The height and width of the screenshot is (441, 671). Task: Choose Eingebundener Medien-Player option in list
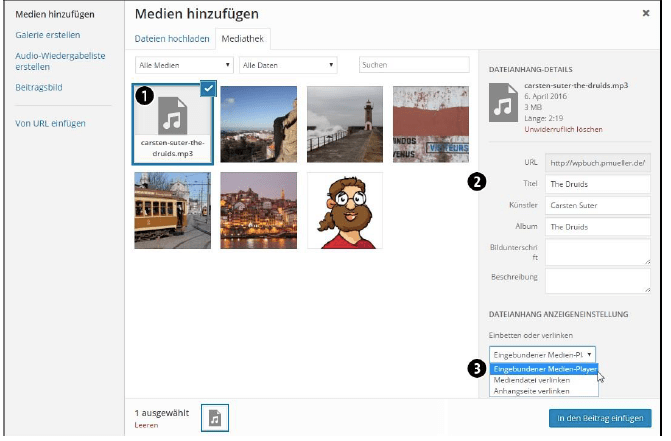[x=544, y=369]
